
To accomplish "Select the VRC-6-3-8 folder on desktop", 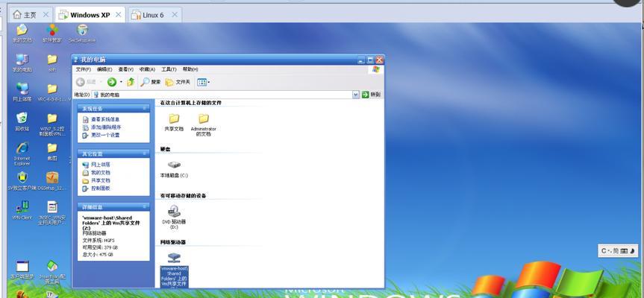I will pyautogui.click(x=52, y=92).
